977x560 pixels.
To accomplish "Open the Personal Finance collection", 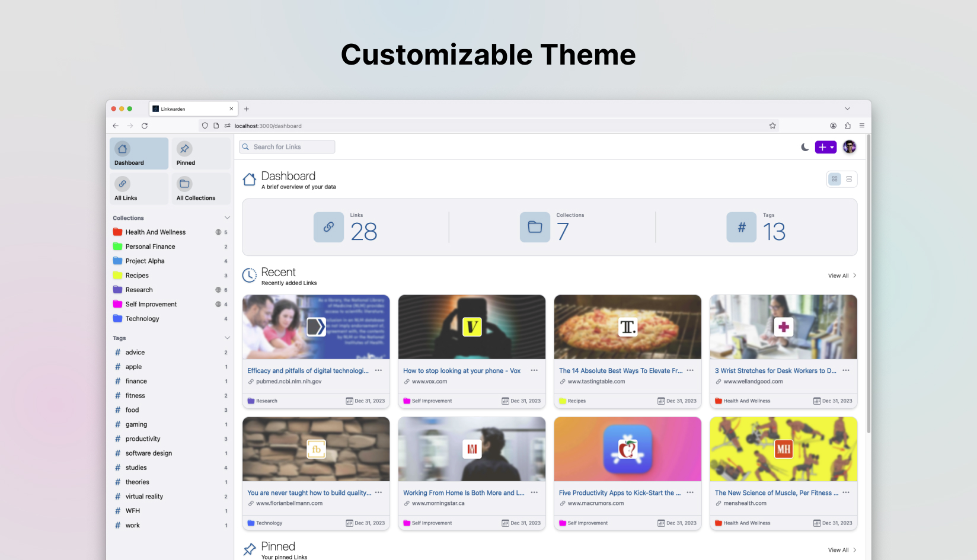I will (171, 247).
